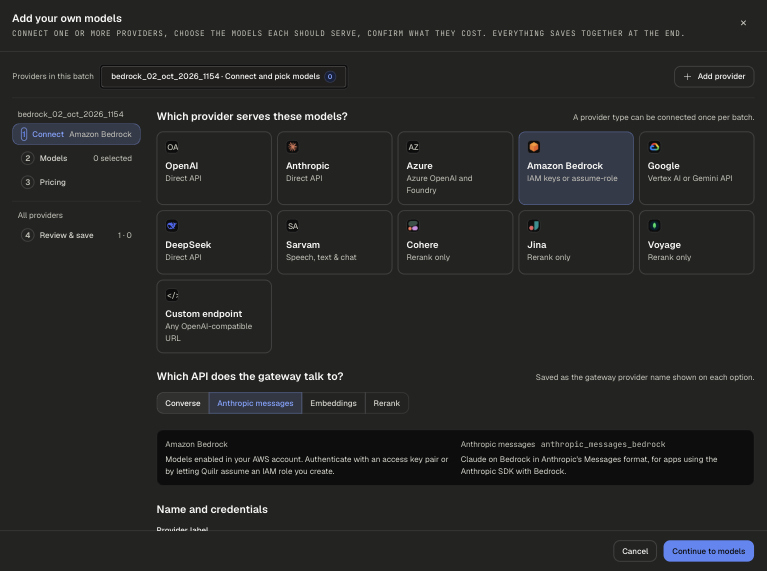The width and height of the screenshot is (767, 571).
Task: Click the Provider label field caption
Action: click(182, 529)
